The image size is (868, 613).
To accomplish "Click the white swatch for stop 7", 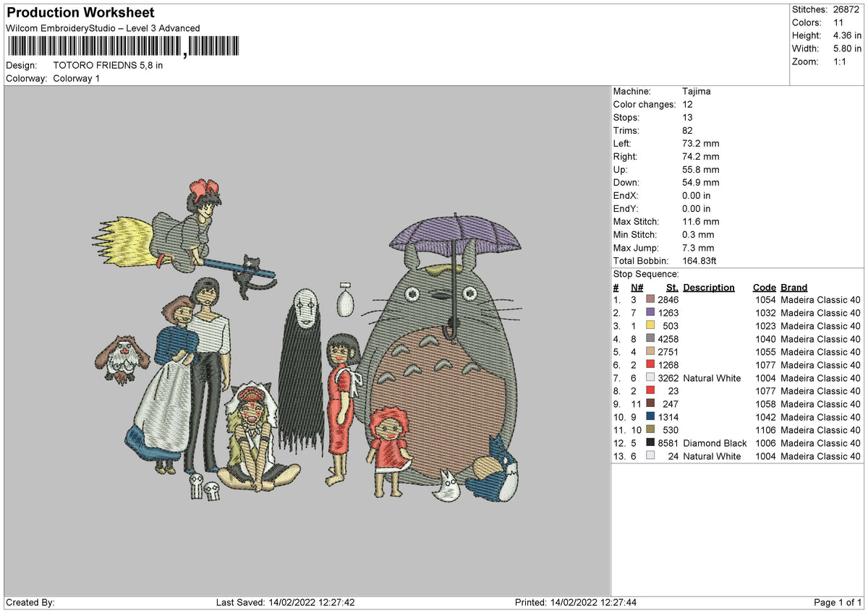I will tap(650, 378).
